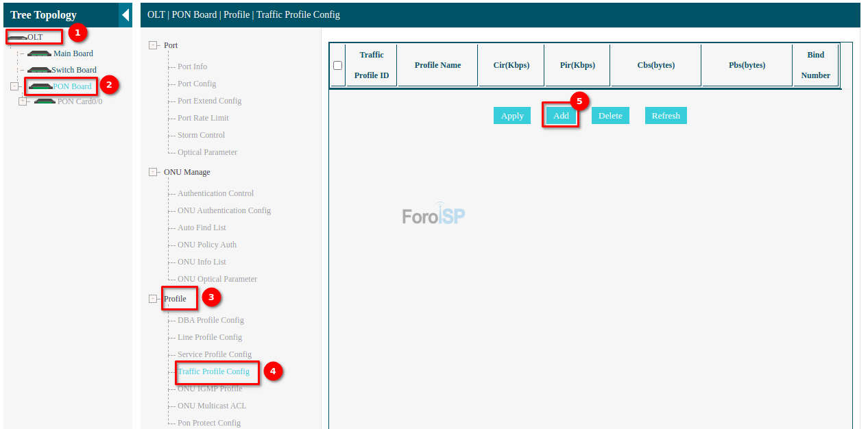
Task: Click the Switch Board device icon
Action: click(39, 70)
